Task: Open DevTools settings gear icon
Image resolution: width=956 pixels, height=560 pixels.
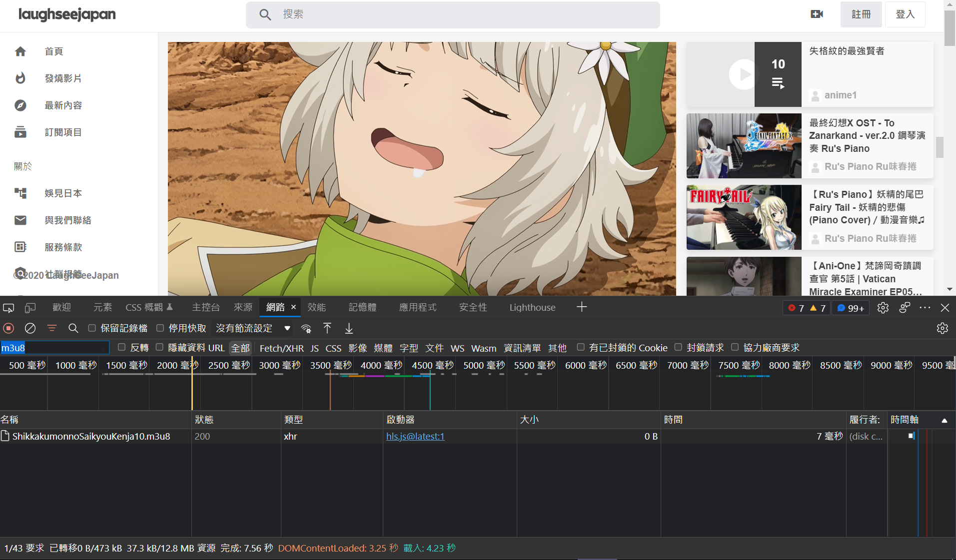Action: pyautogui.click(x=883, y=308)
